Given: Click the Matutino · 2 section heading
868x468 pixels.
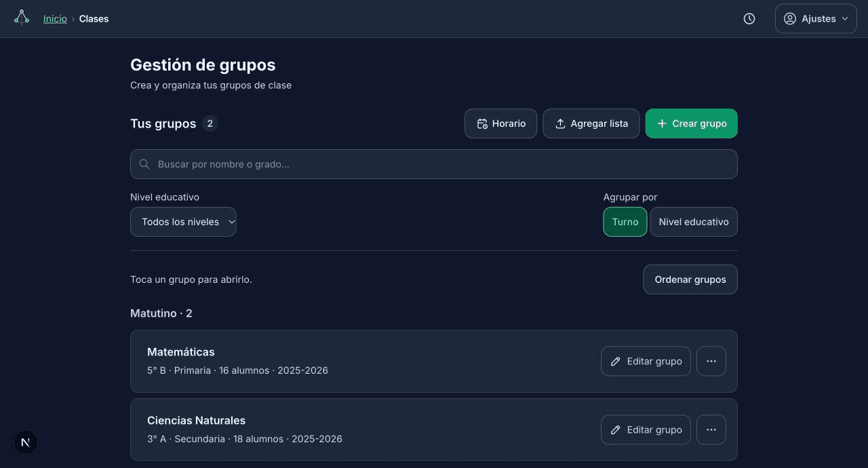Looking at the screenshot, I should (161, 313).
